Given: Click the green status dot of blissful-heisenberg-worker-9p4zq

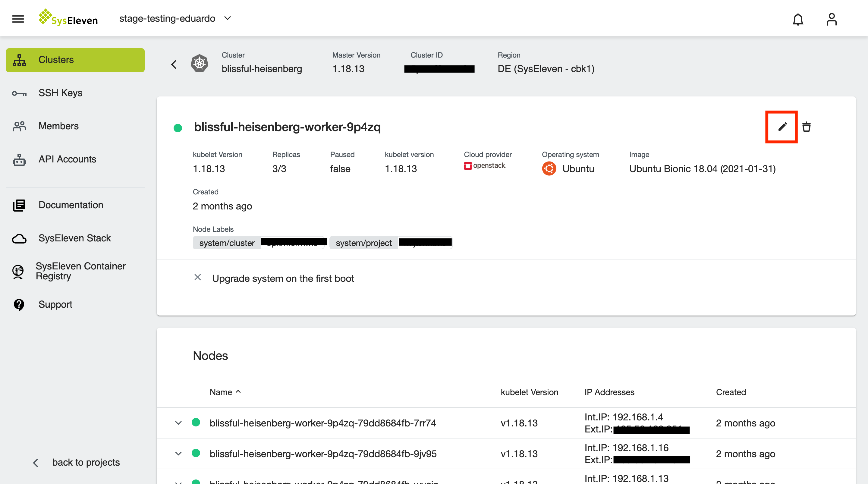Looking at the screenshot, I should tap(178, 128).
